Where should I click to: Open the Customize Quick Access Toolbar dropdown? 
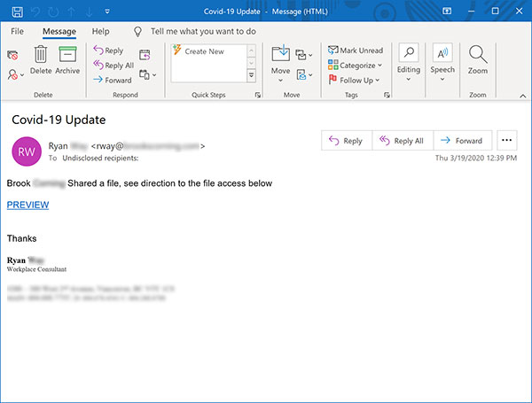[107, 12]
